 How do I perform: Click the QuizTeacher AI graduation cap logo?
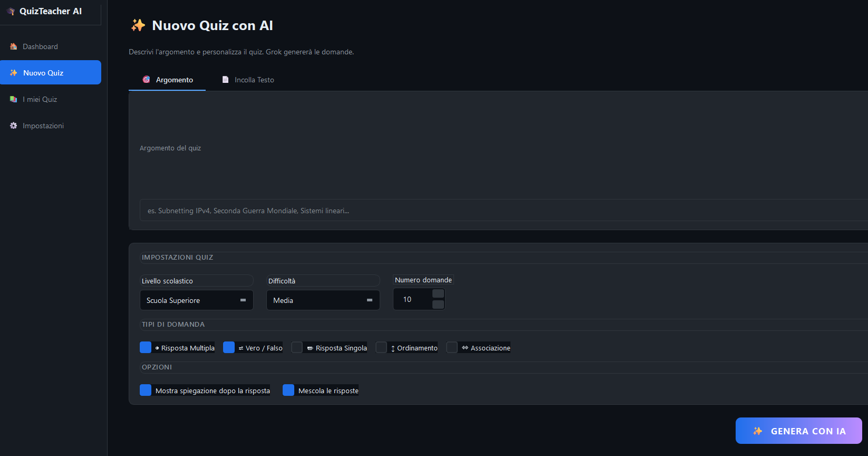click(11, 11)
